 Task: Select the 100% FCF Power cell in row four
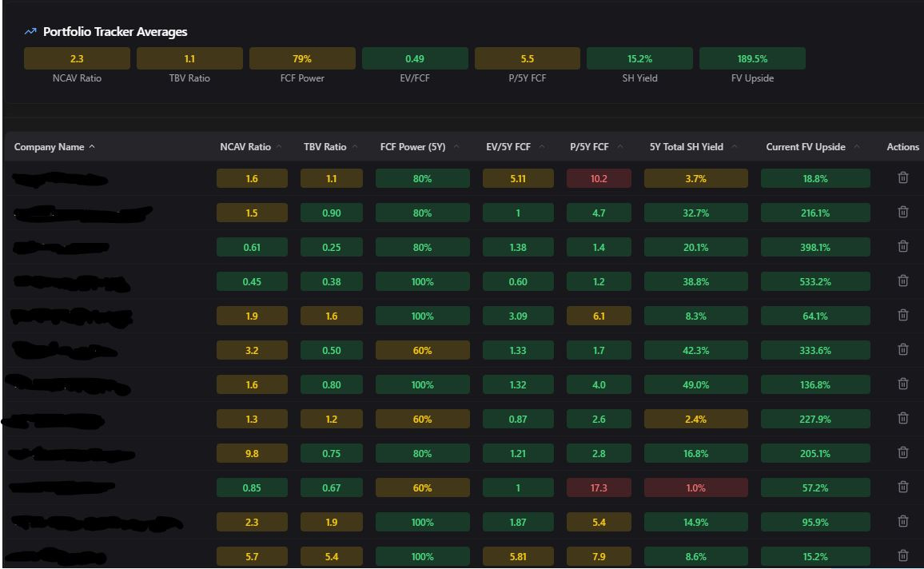coord(422,281)
